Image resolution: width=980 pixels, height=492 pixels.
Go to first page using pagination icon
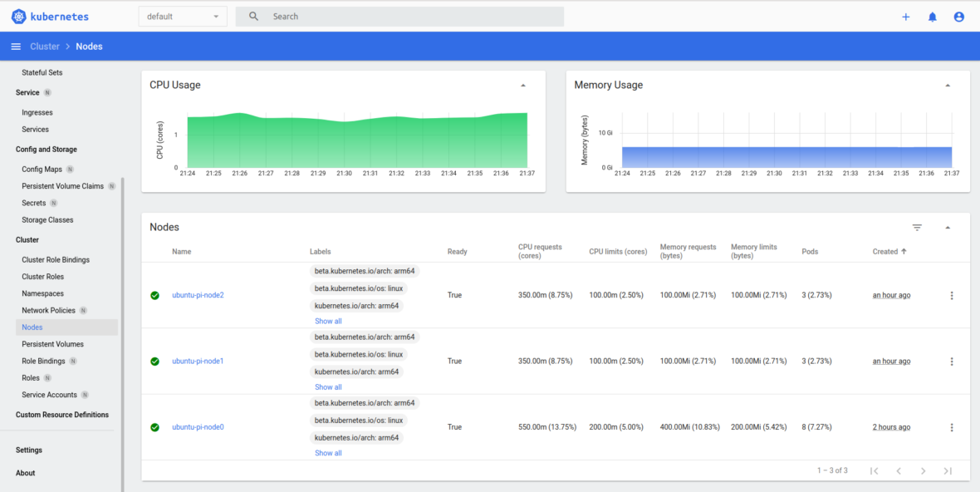(874, 470)
